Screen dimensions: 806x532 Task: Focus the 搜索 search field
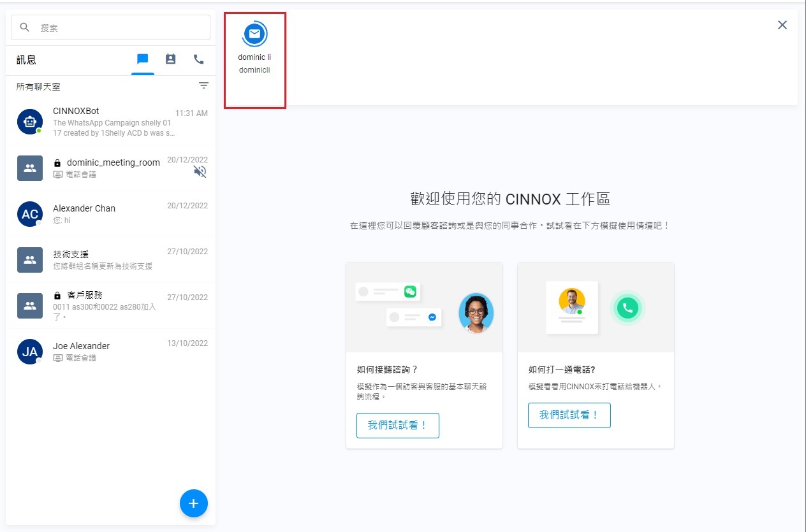coord(110,27)
